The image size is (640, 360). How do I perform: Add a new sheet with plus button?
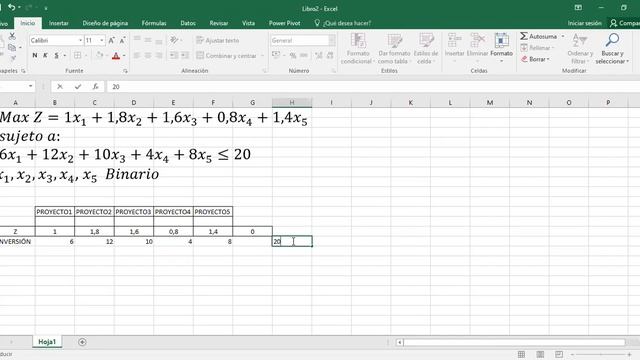pyautogui.click(x=82, y=342)
